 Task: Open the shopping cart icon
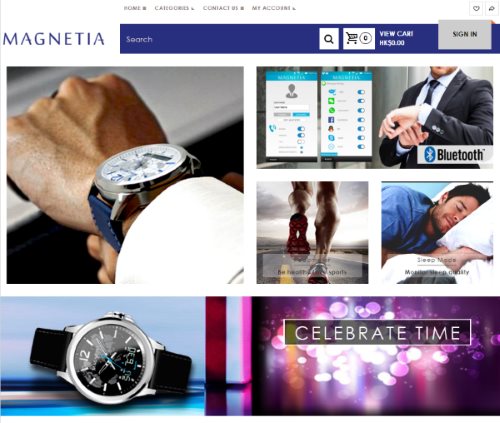[352, 39]
